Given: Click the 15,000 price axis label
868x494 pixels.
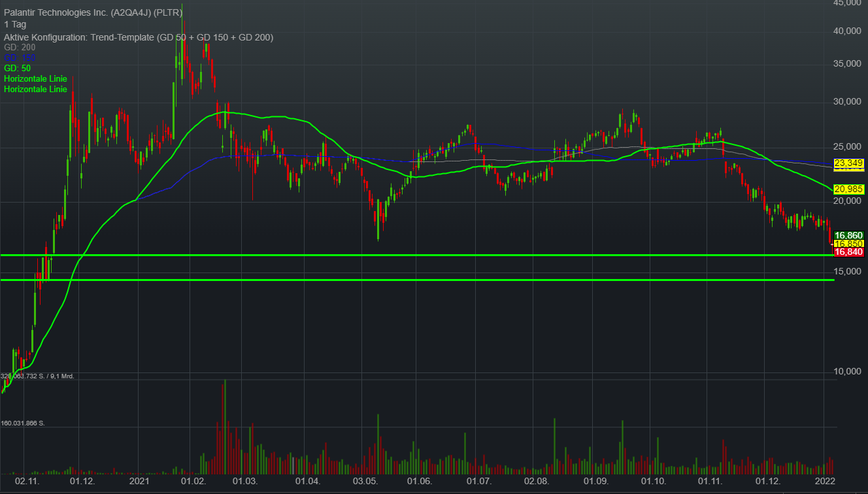Looking at the screenshot, I should [847, 272].
